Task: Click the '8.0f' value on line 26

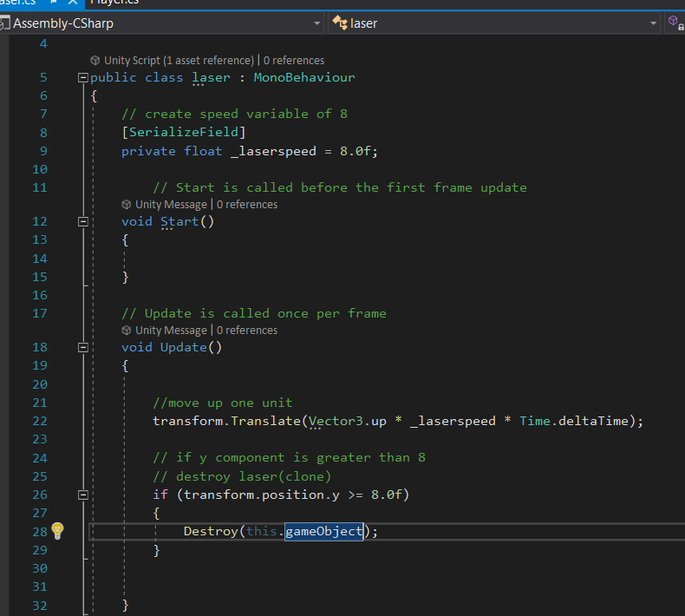Action: point(387,495)
